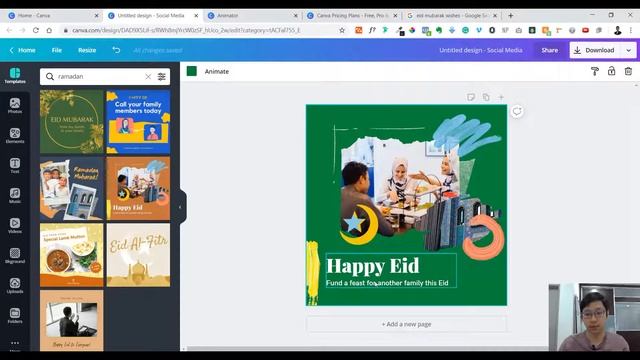The image size is (640, 360).
Task: Open the File menu
Action: click(57, 50)
